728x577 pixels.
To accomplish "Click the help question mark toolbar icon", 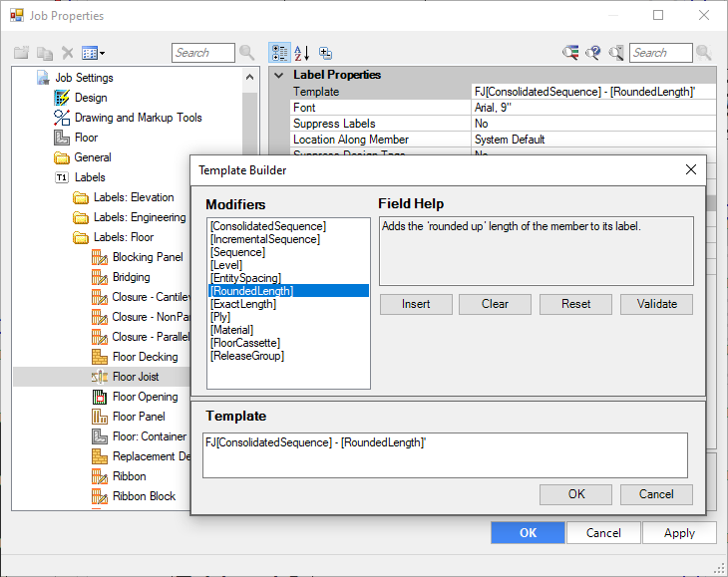I will click(593, 53).
